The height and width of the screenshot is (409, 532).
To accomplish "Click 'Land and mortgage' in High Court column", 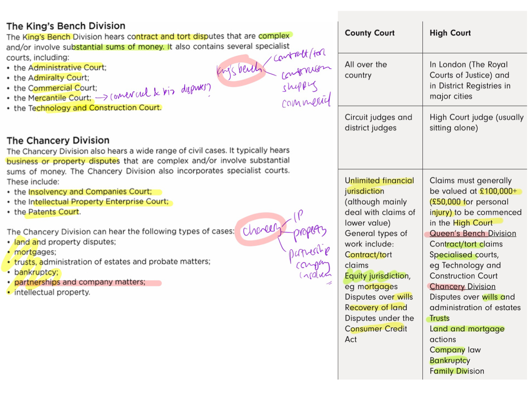I will [x=467, y=329].
